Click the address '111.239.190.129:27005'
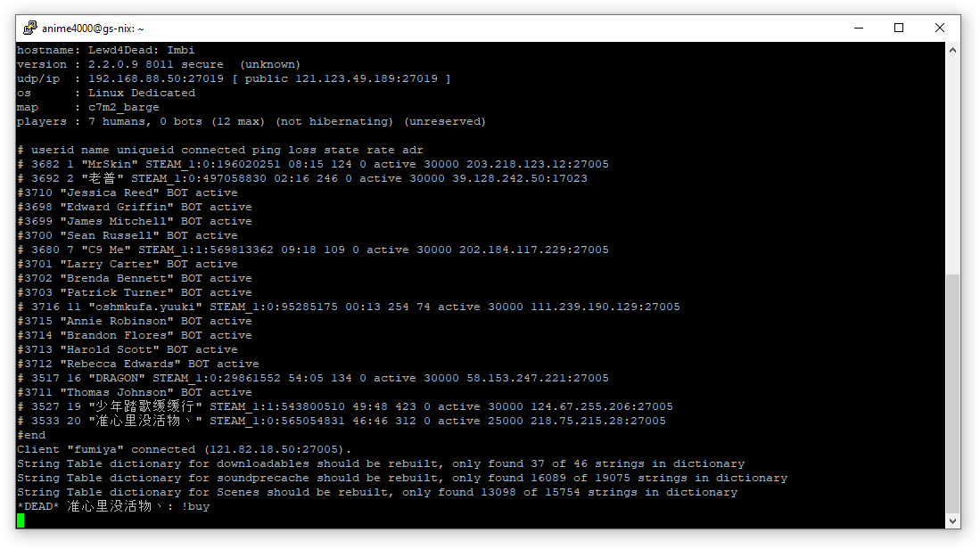 [605, 307]
